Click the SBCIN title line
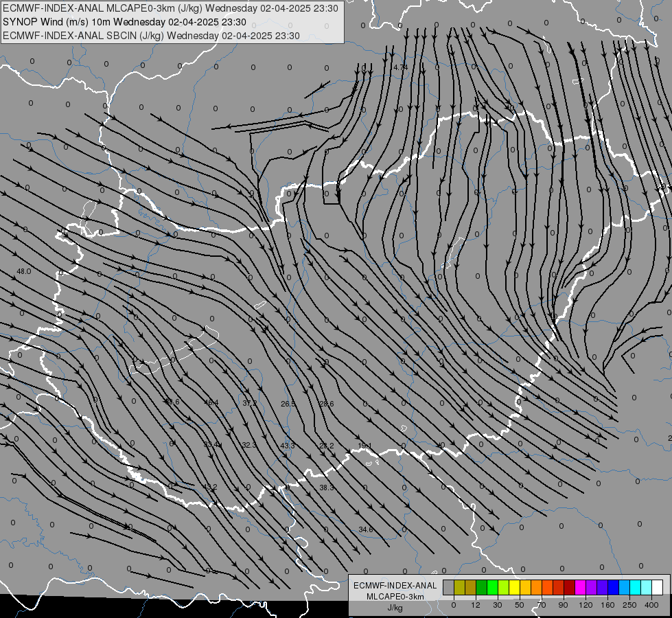 151,36
